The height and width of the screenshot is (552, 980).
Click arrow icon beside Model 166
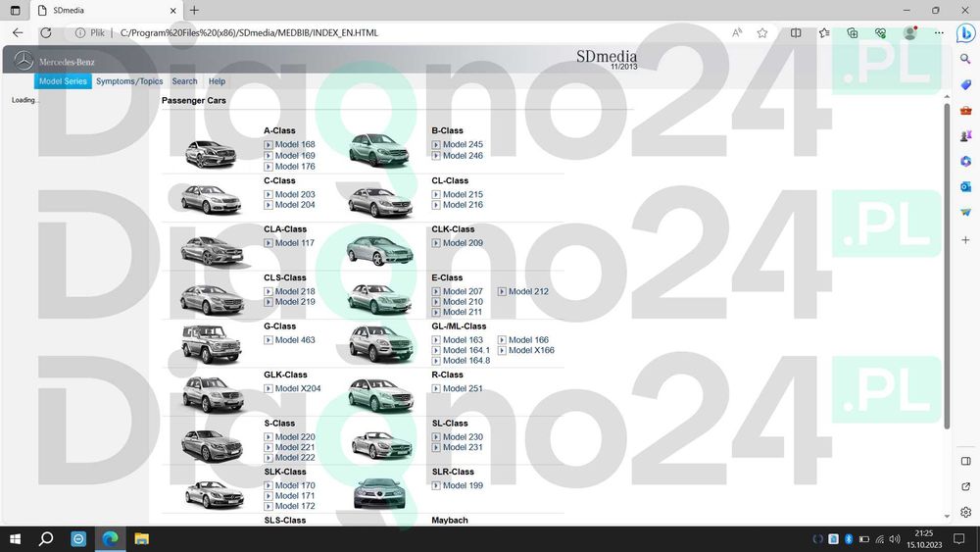(x=502, y=340)
